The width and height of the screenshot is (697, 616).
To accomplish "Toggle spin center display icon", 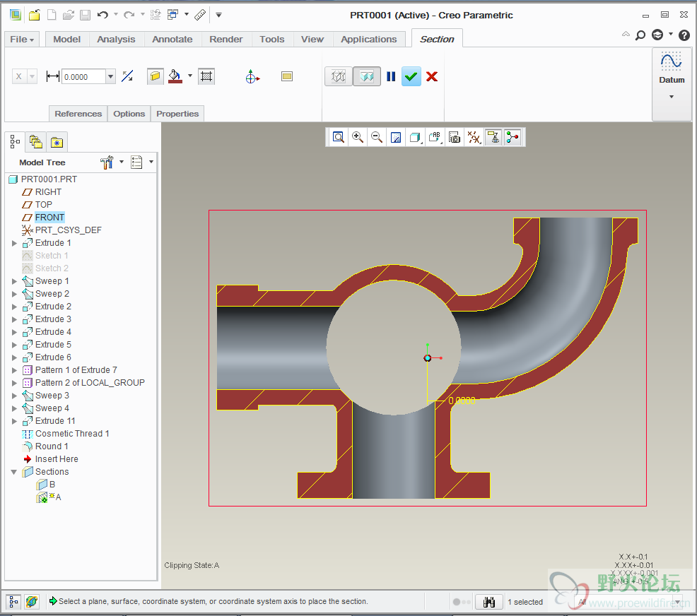I will [512, 137].
